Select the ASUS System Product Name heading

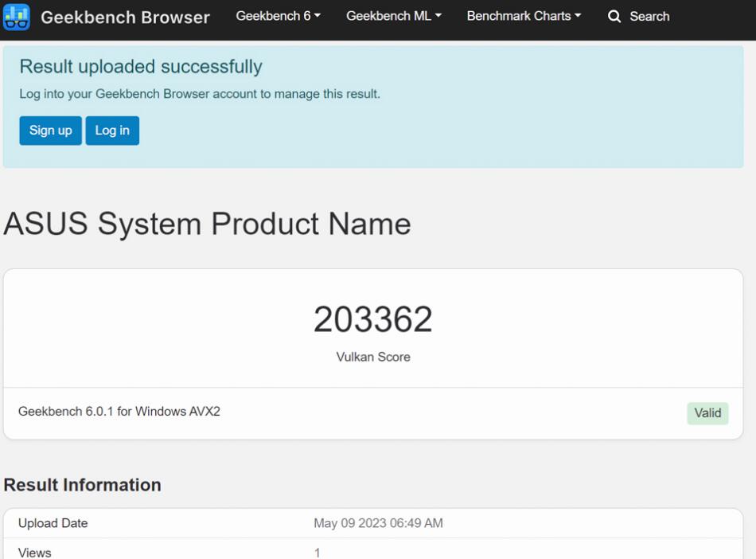207,224
